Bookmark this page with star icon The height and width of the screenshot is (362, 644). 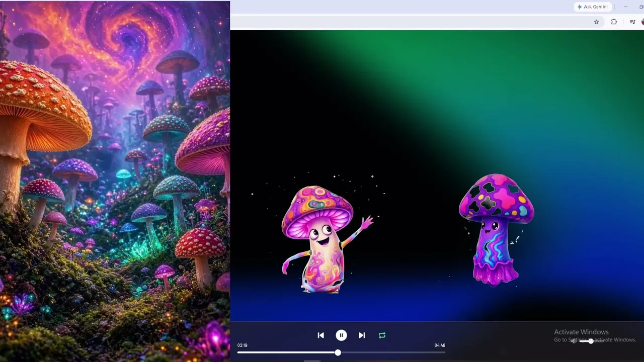[597, 22]
